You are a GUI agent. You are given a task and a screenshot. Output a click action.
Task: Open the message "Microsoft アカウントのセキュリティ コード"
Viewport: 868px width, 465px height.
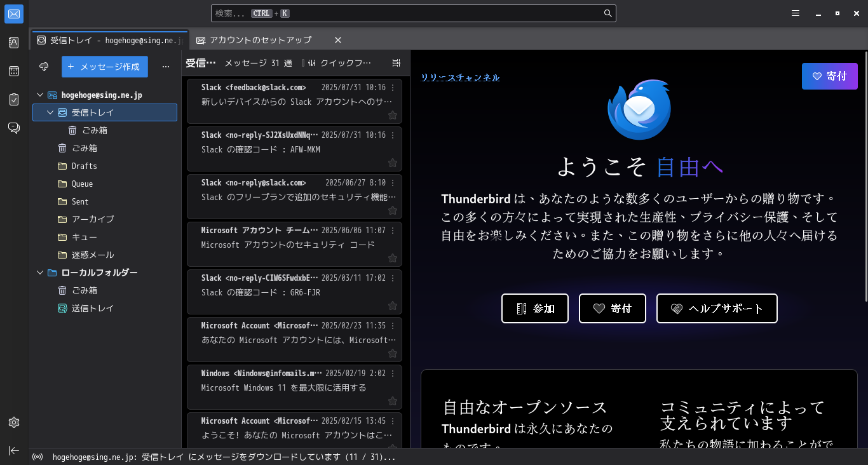click(294, 243)
